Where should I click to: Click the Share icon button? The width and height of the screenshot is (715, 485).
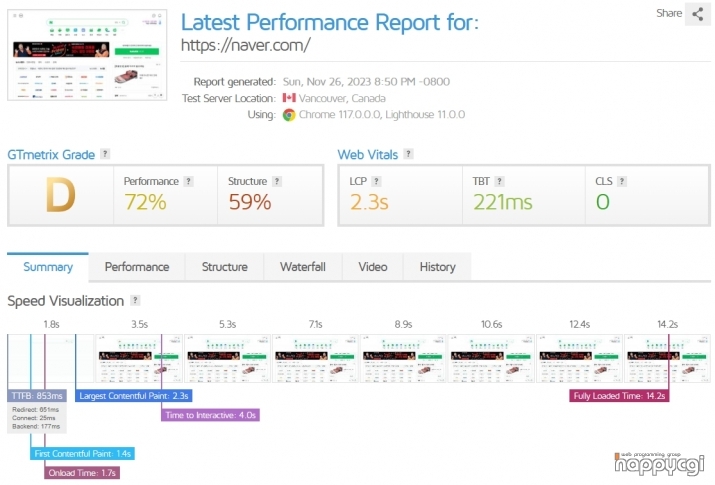point(697,14)
